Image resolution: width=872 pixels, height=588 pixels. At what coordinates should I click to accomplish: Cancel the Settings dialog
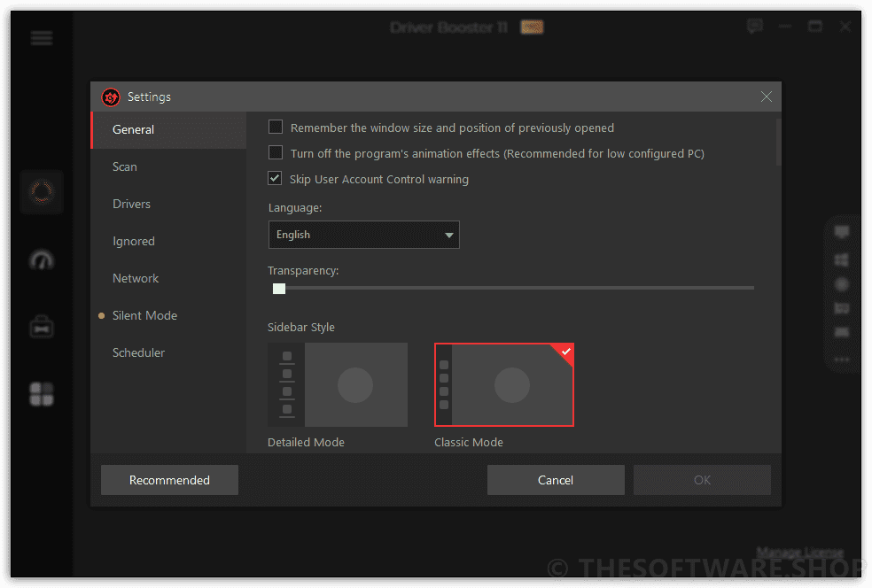click(x=556, y=480)
